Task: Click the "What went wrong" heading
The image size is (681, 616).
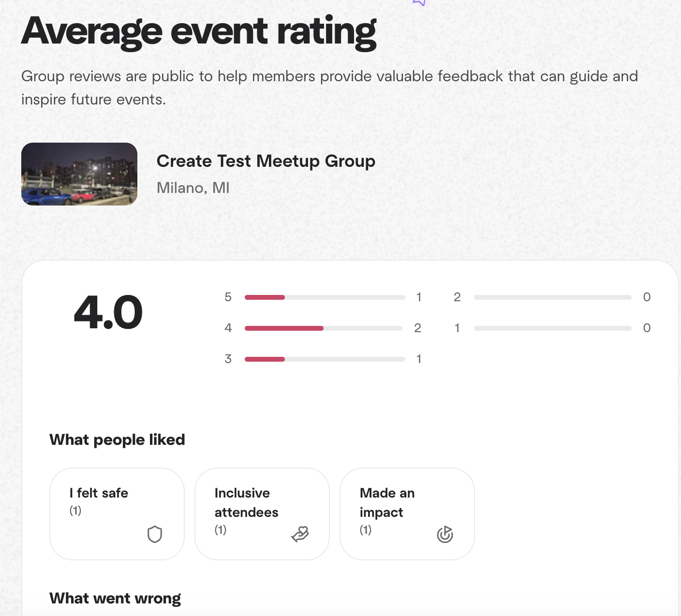Action: pyautogui.click(x=115, y=598)
